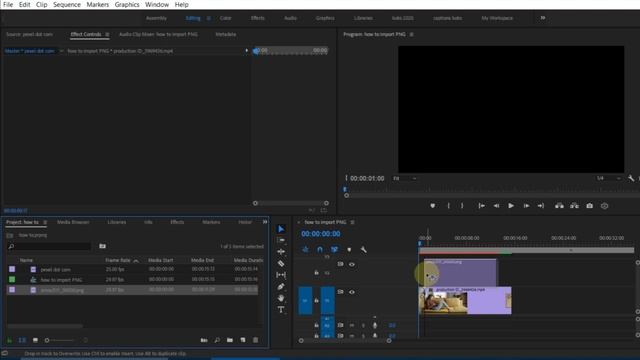Click Automate to Sequence icon
Screen dimensions: 640x360
(204, 340)
